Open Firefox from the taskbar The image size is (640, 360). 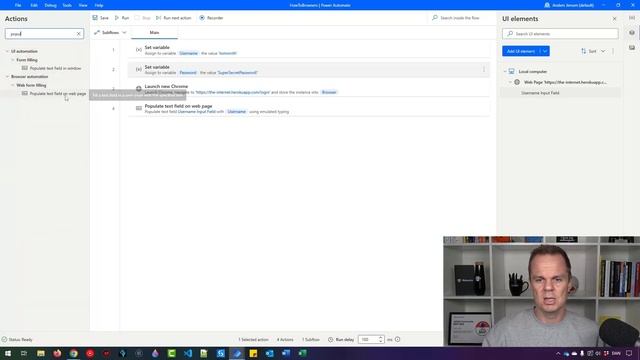57,353
